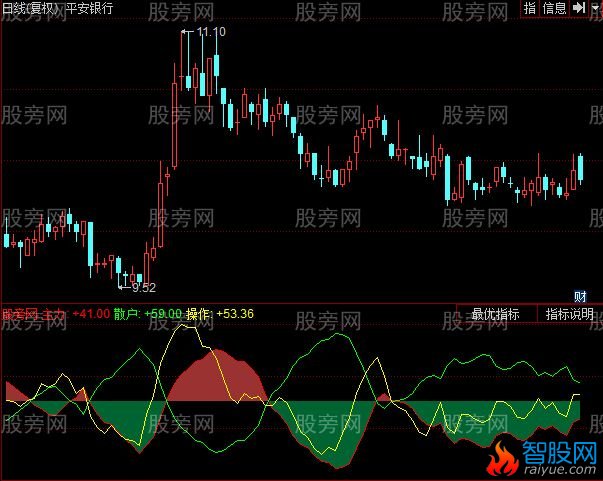The height and width of the screenshot is (481, 603).
Task: Click the 9.52 low price label
Action: click(144, 287)
